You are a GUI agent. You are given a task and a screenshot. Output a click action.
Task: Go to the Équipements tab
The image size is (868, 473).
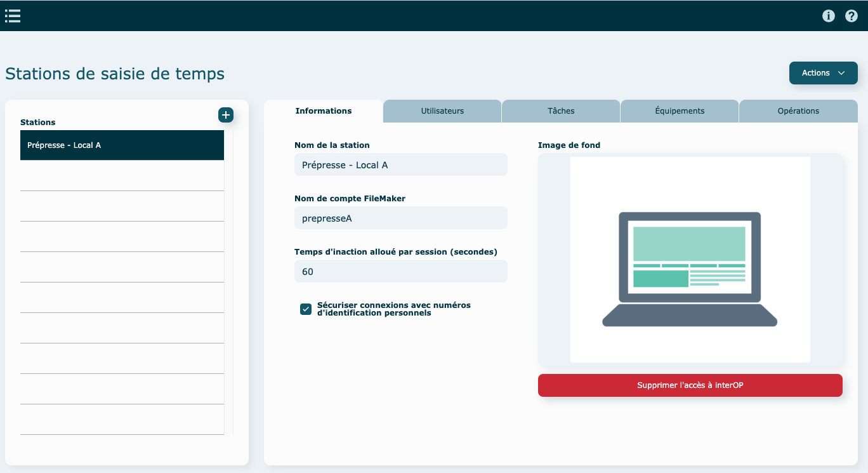tap(680, 111)
